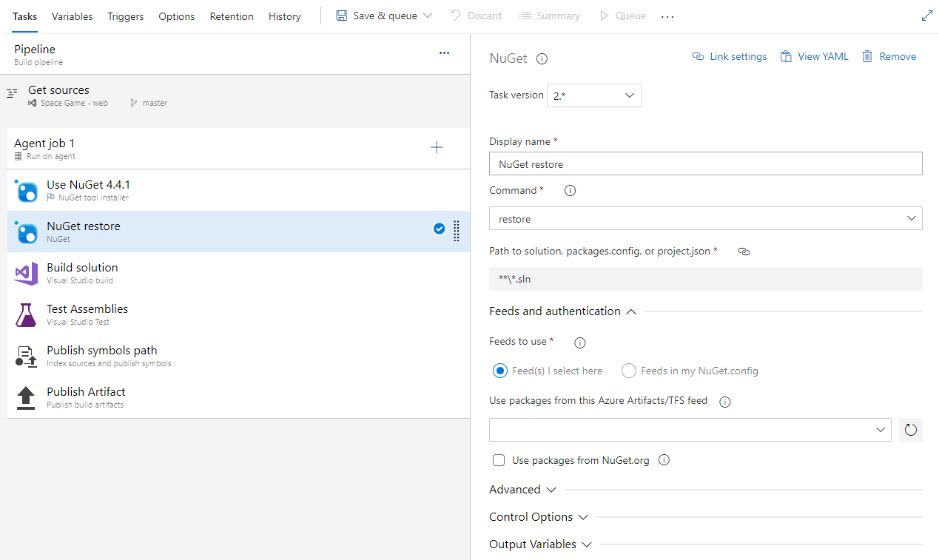The image size is (939, 560).
Task: Click the Path to solution field
Action: click(706, 279)
